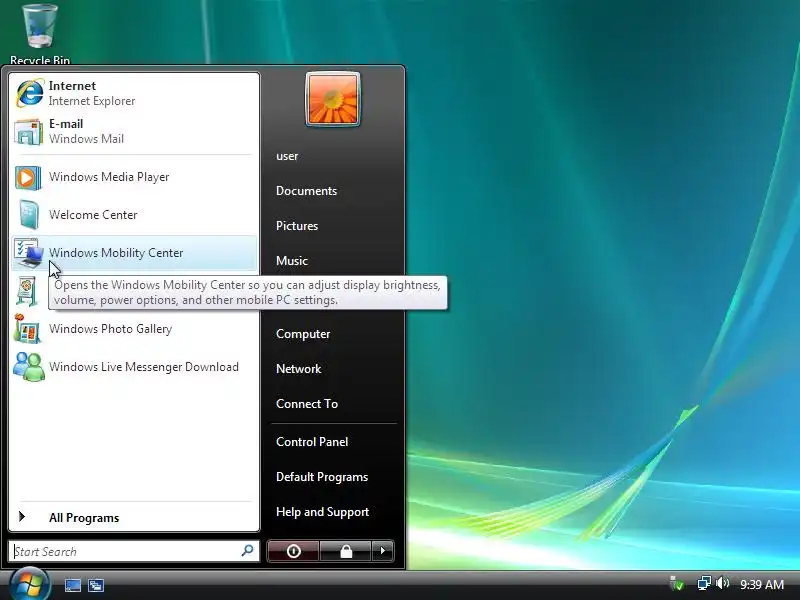The image size is (800, 600).
Task: Open Network
Action: (298, 369)
